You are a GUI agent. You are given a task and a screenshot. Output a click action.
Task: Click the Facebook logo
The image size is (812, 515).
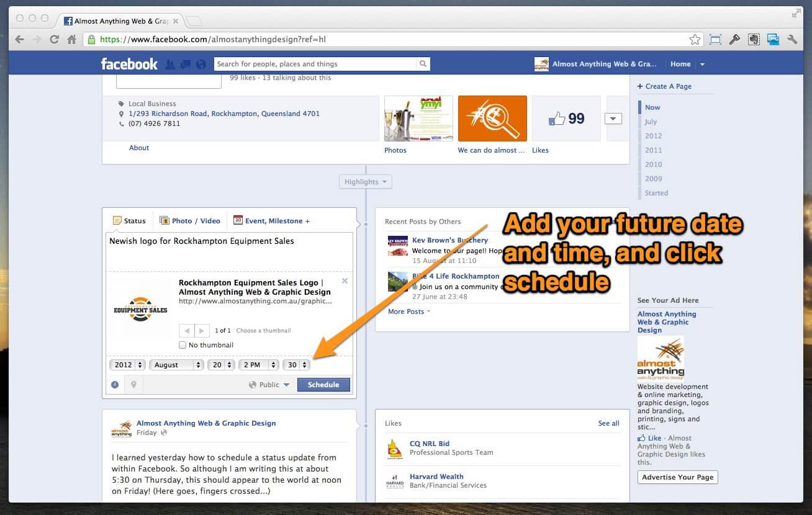[129, 64]
